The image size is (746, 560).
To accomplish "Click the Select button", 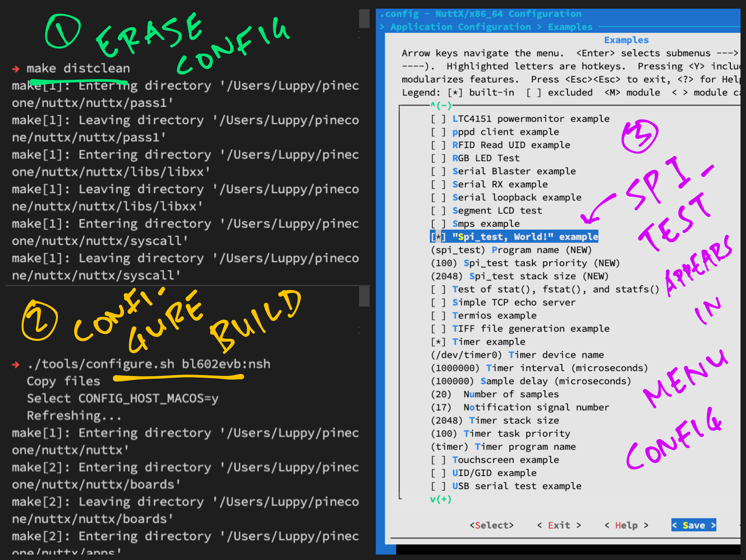I will [491, 526].
